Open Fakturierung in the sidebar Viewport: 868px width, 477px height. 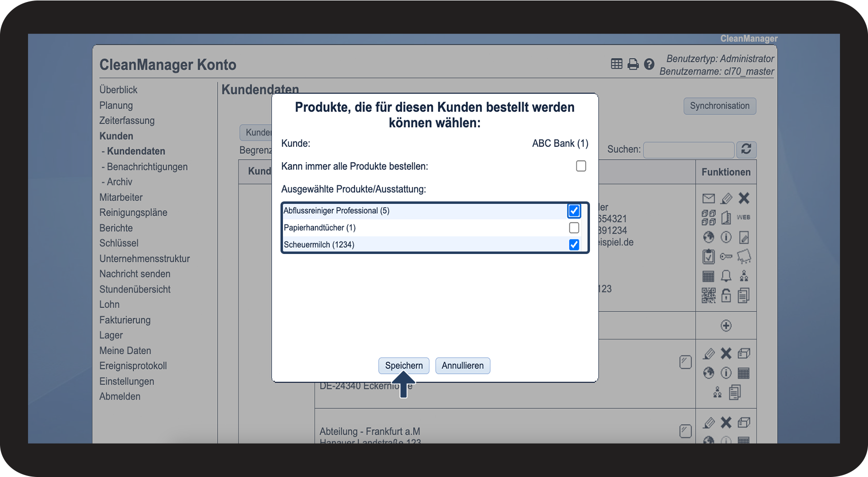pyautogui.click(x=125, y=320)
